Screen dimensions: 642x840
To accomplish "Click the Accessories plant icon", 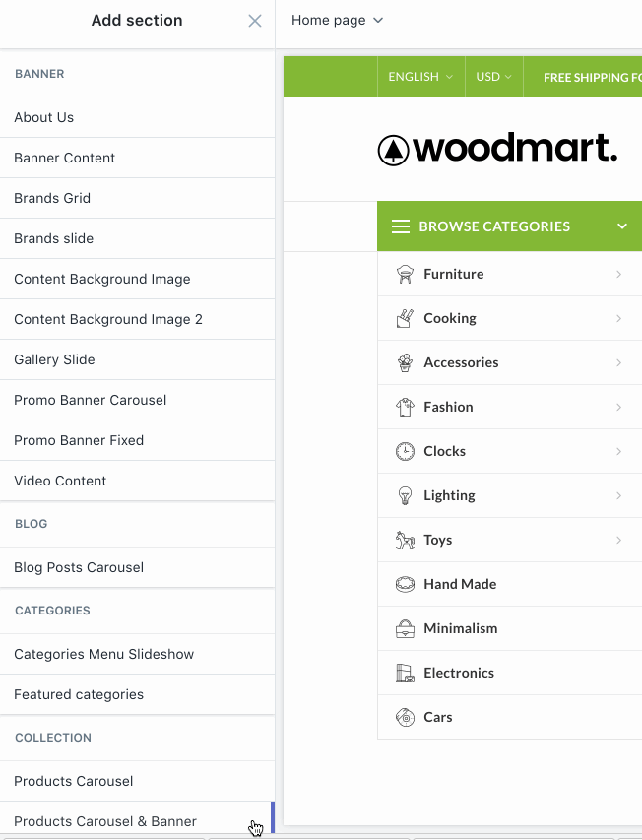I will 405,362.
